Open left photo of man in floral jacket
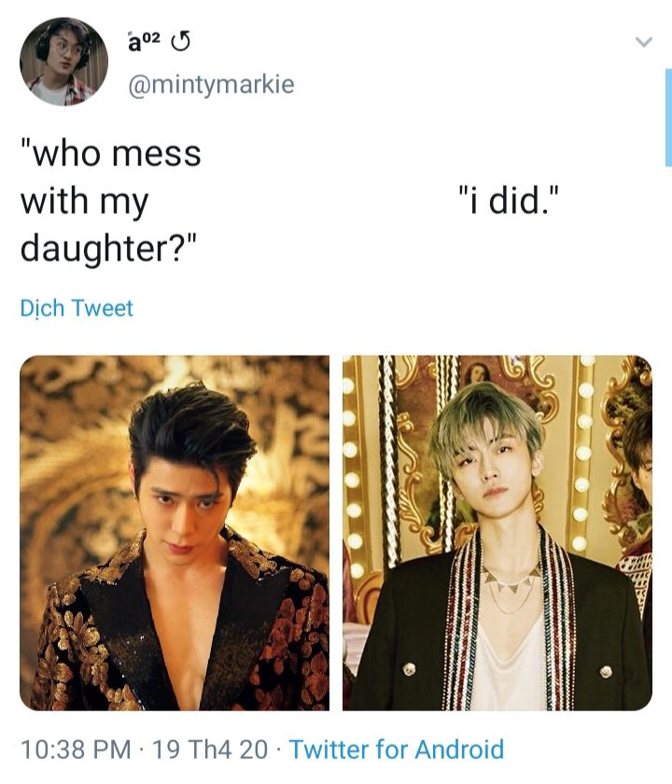Image resolution: width=672 pixels, height=784 pixels. (175, 533)
